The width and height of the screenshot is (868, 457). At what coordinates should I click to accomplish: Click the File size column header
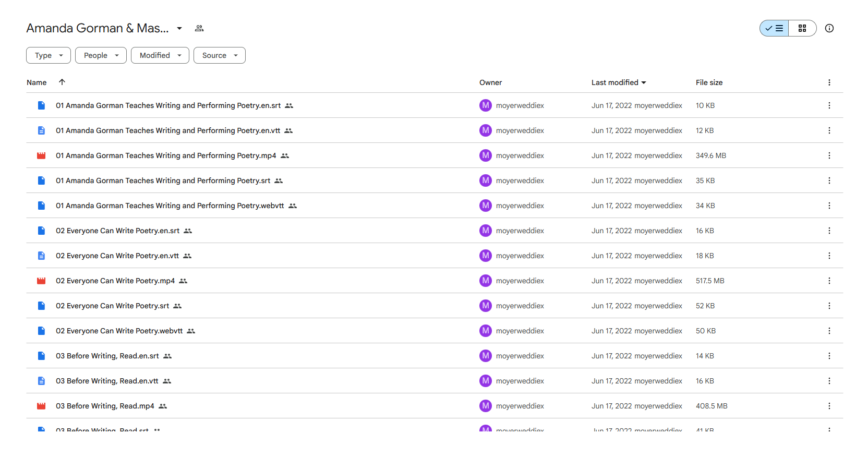[709, 82]
